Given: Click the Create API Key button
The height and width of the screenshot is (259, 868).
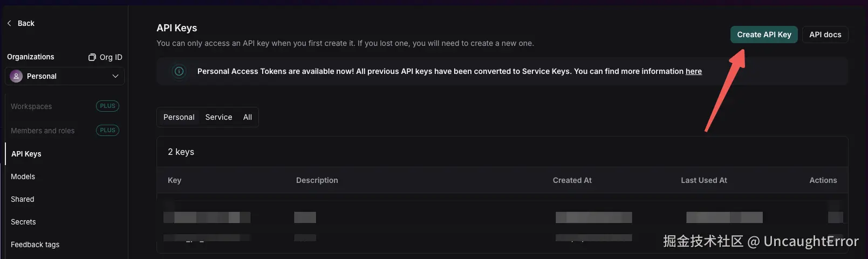Looking at the screenshot, I should (x=763, y=35).
